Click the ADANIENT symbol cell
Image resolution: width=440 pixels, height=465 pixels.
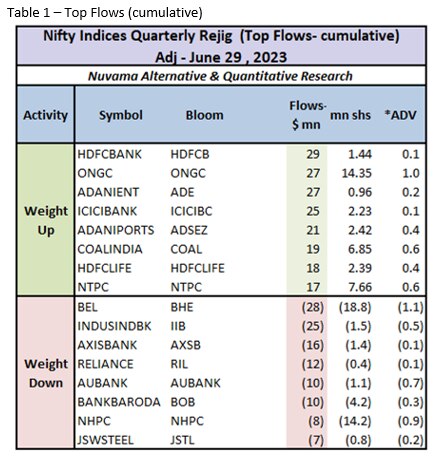(108, 192)
